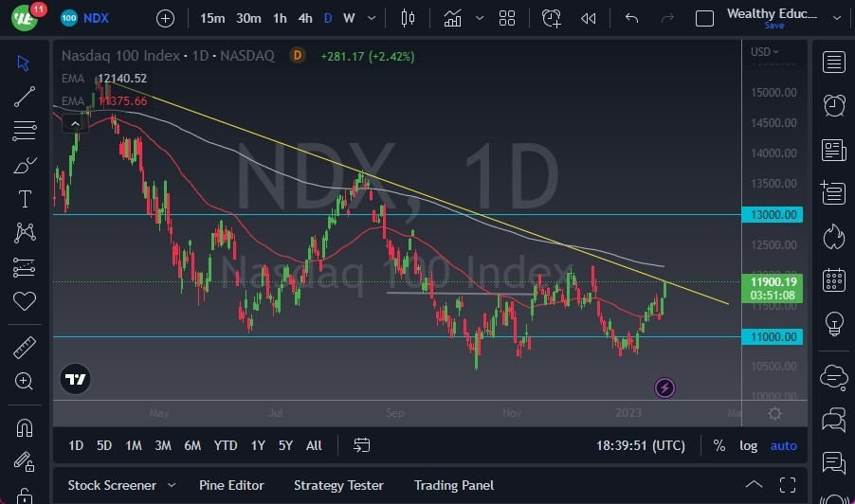This screenshot has width=855, height=504.
Task: Toggle auto scale
Action: (x=784, y=445)
